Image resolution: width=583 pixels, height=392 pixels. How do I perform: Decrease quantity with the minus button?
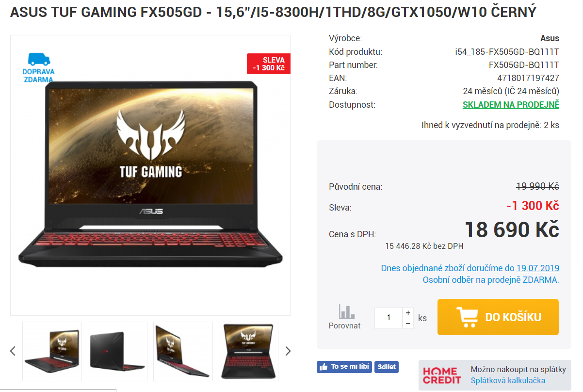[x=408, y=324]
